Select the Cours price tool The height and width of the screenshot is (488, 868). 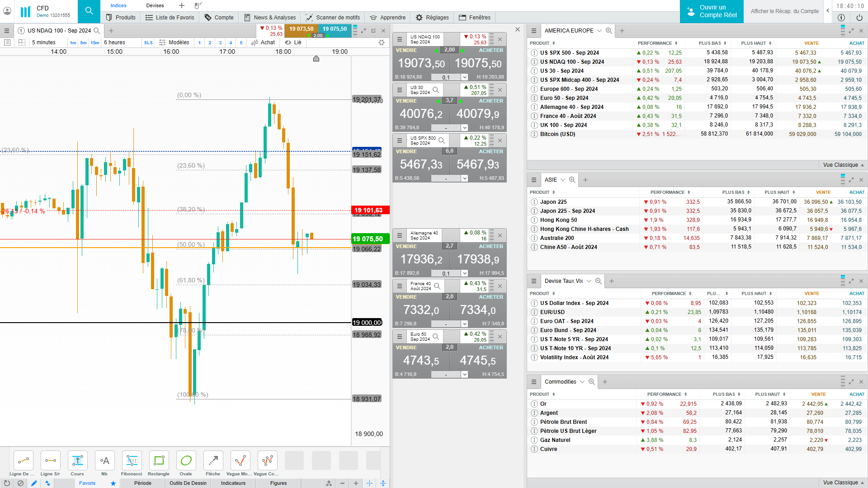[x=77, y=461]
